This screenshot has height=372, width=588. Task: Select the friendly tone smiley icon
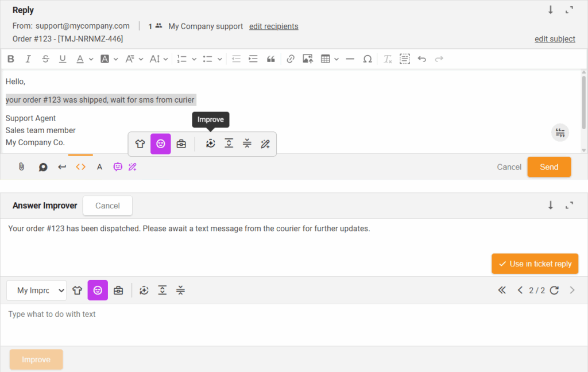160,144
